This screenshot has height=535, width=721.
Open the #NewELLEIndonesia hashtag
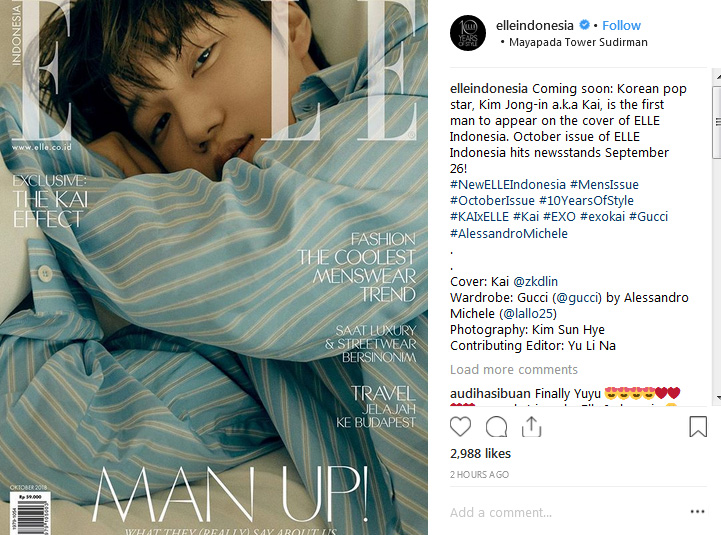(x=508, y=184)
